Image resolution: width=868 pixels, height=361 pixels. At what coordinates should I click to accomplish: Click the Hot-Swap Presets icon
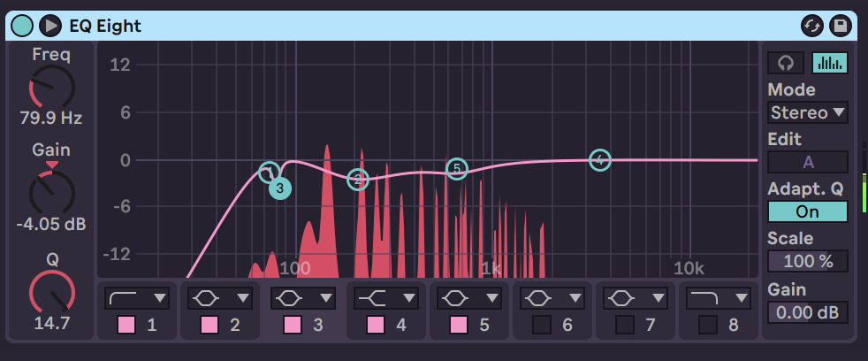(x=812, y=26)
